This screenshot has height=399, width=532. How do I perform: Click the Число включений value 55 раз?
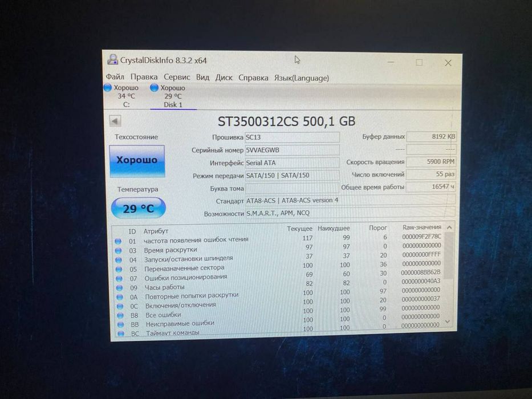431,174
